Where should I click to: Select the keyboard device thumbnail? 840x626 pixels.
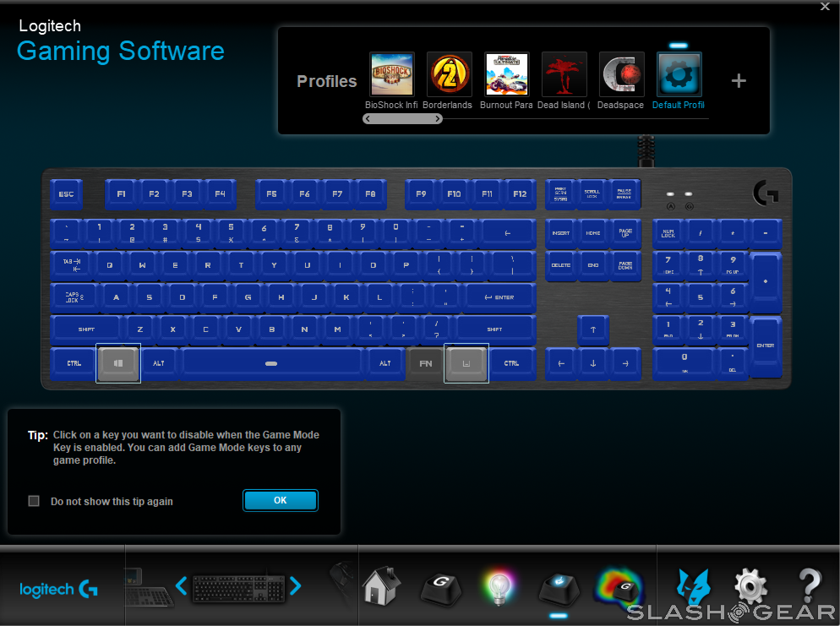[x=238, y=588]
